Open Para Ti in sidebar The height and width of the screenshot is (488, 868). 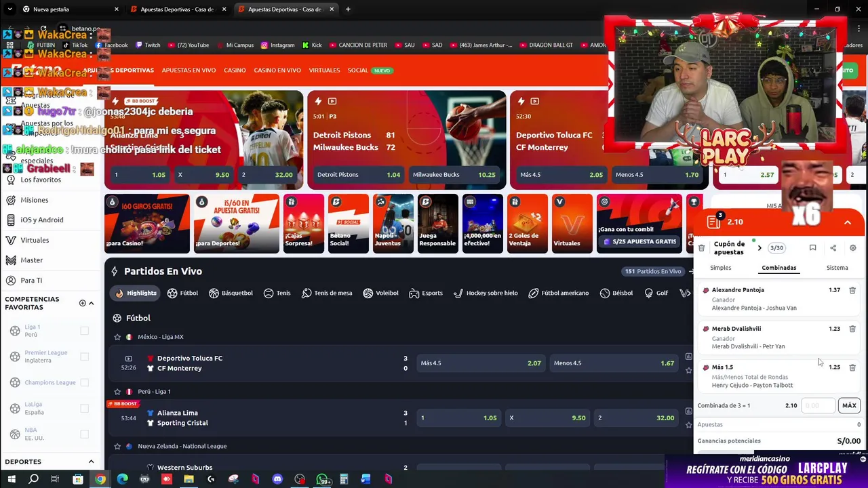(31, 281)
